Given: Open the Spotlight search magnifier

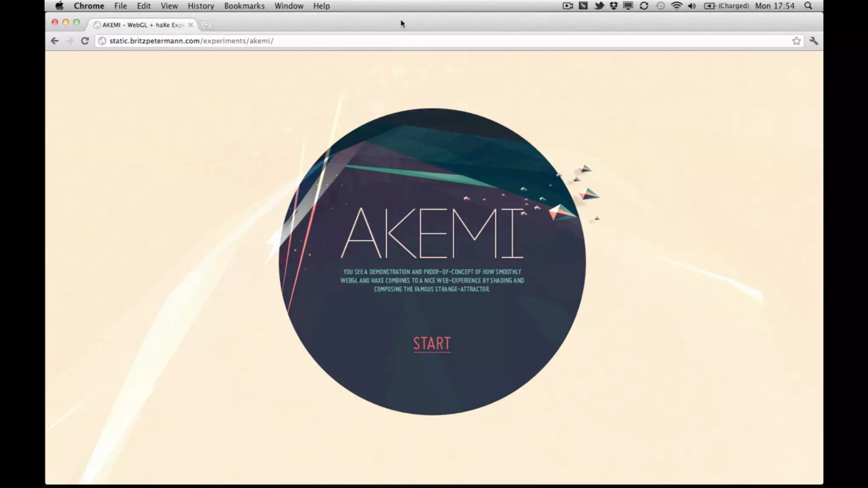Looking at the screenshot, I should (808, 6).
